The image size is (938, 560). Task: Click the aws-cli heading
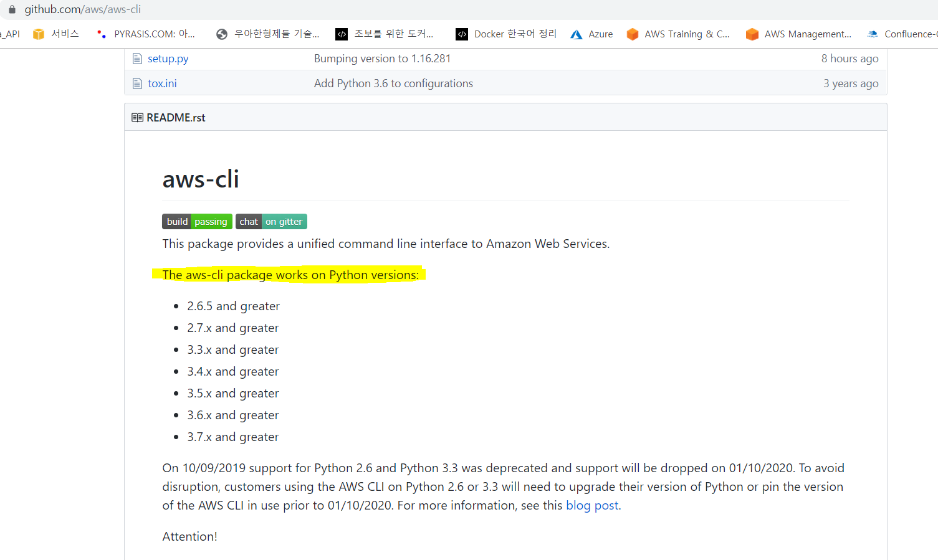click(201, 179)
